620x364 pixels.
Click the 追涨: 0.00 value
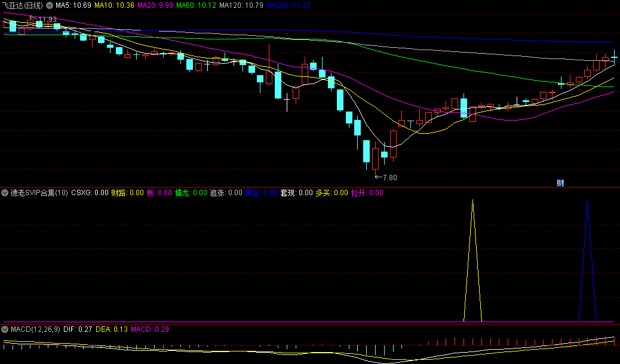click(x=226, y=193)
